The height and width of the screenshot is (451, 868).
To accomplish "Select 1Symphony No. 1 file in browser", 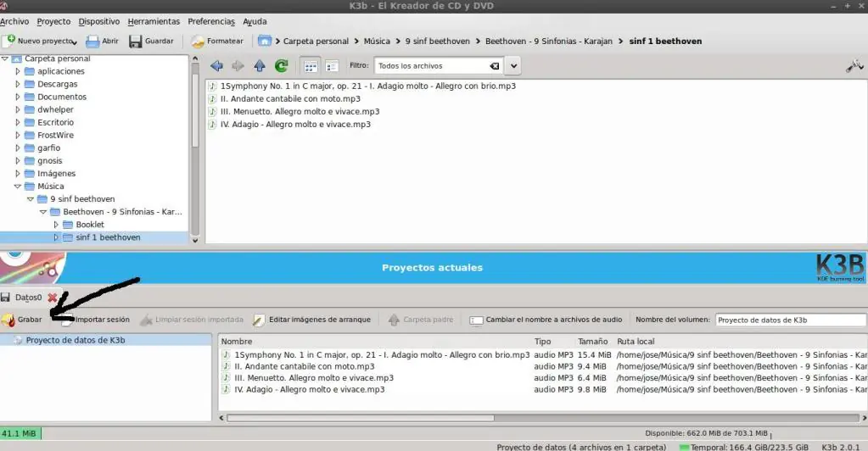I will 367,86.
